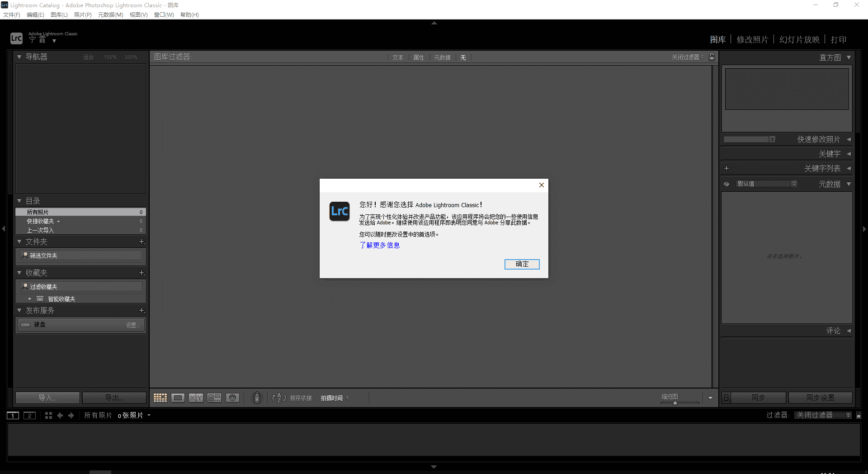Select the painter spray can tool
The height and width of the screenshot is (474, 868).
(x=257, y=398)
